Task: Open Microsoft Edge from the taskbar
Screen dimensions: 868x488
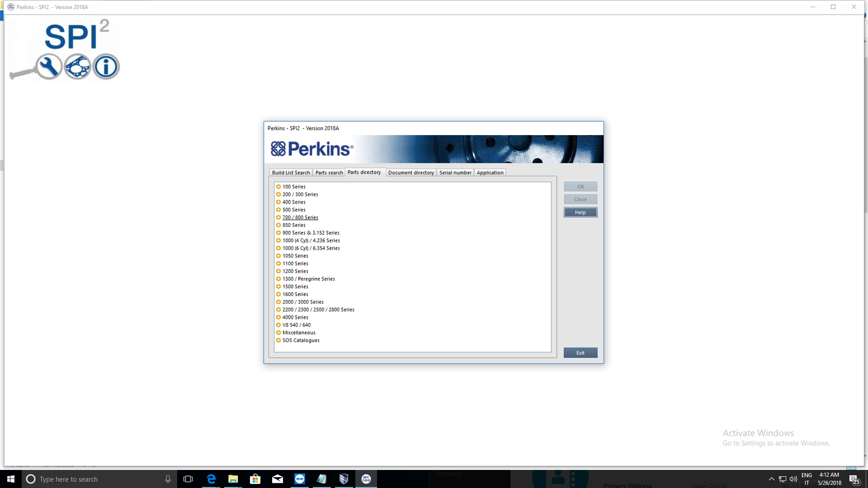Action: [211, 478]
